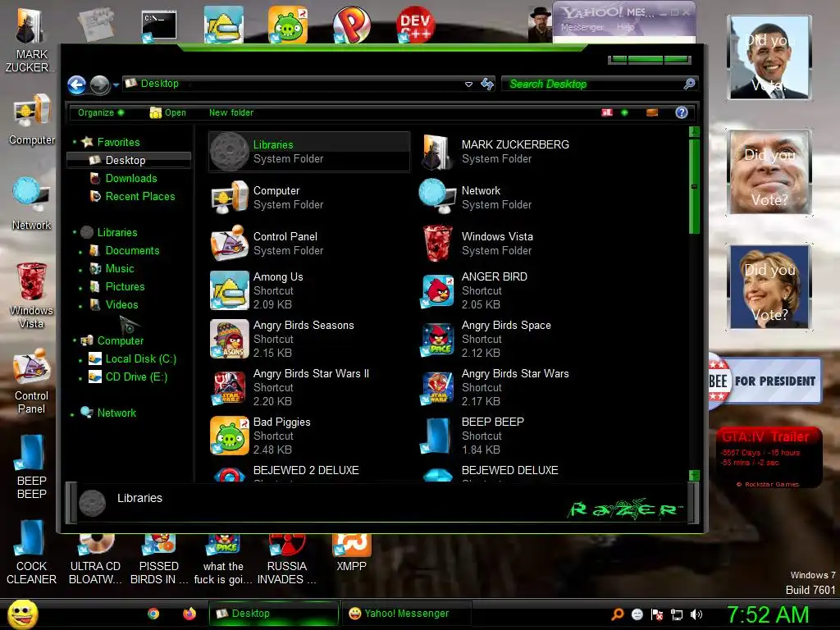Screen dimensions: 840x630
Task: Click the Forward arrow in Explorer
Action: (x=99, y=84)
